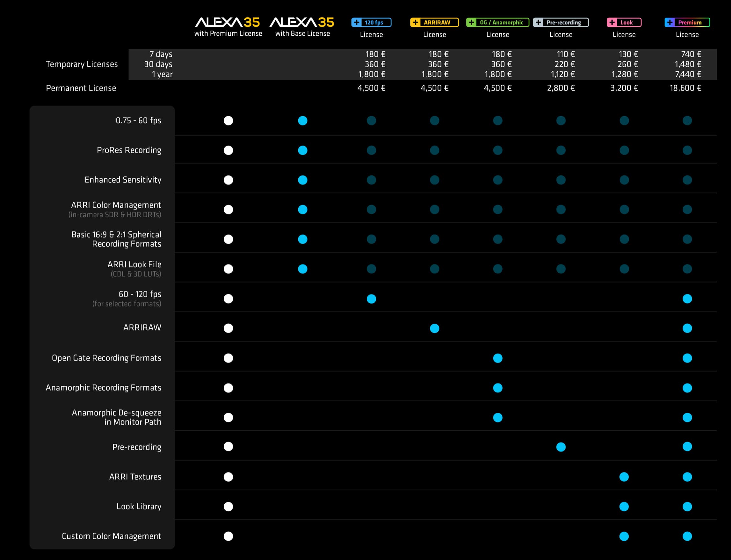Click Base License dot in ARRI Color Management row
Viewport: 731px width, 560px height.
(x=303, y=210)
